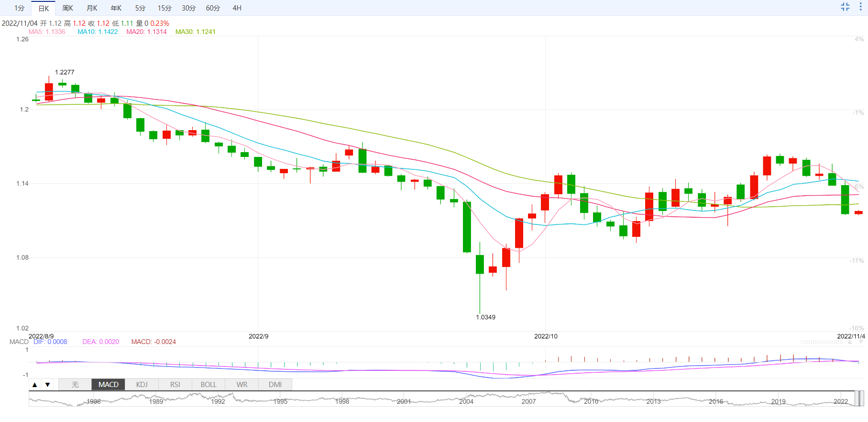Select the 日K daily candlestick tab
868x422 pixels.
[x=44, y=8]
